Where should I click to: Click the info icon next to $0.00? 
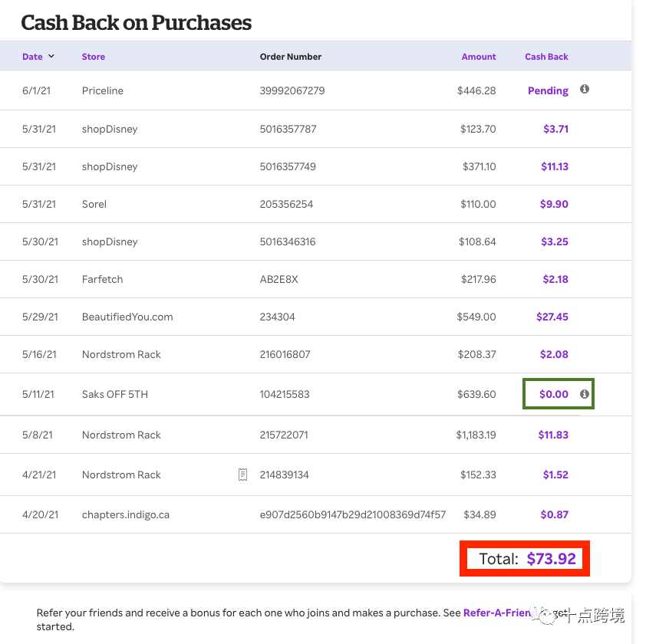click(585, 394)
